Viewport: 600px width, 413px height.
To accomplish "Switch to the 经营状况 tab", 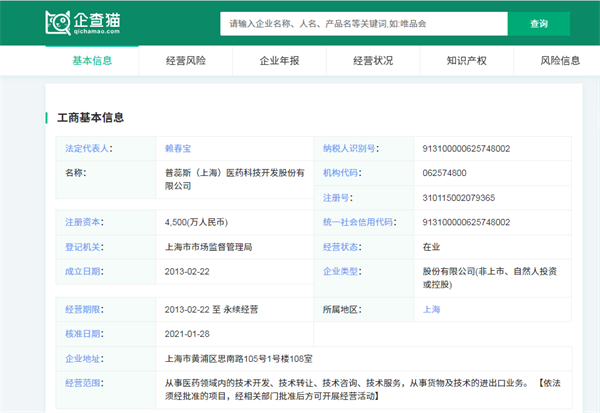I will tap(373, 60).
